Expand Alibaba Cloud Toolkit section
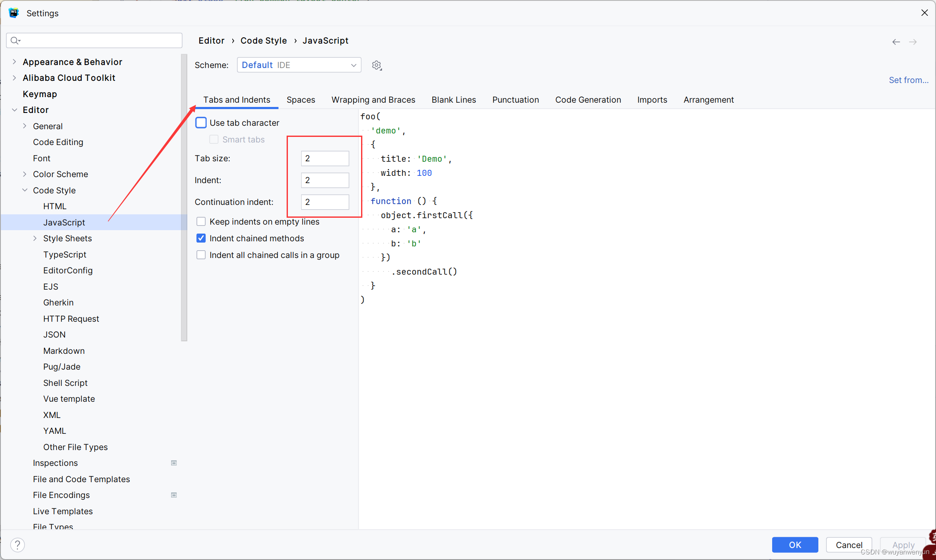 (x=15, y=78)
